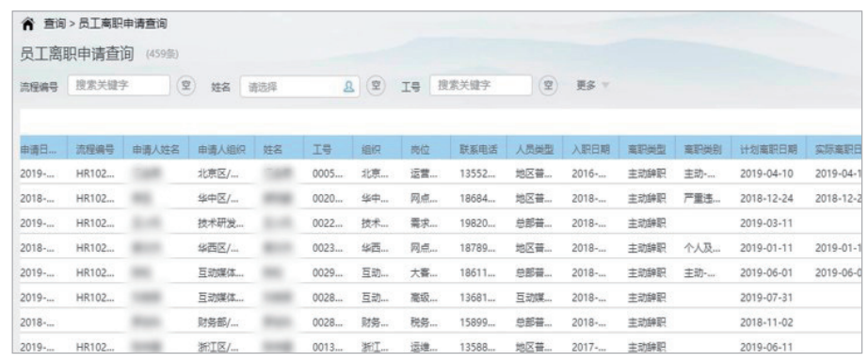Click employee number 0022...
The width and height of the screenshot is (868, 362).
tap(328, 223)
